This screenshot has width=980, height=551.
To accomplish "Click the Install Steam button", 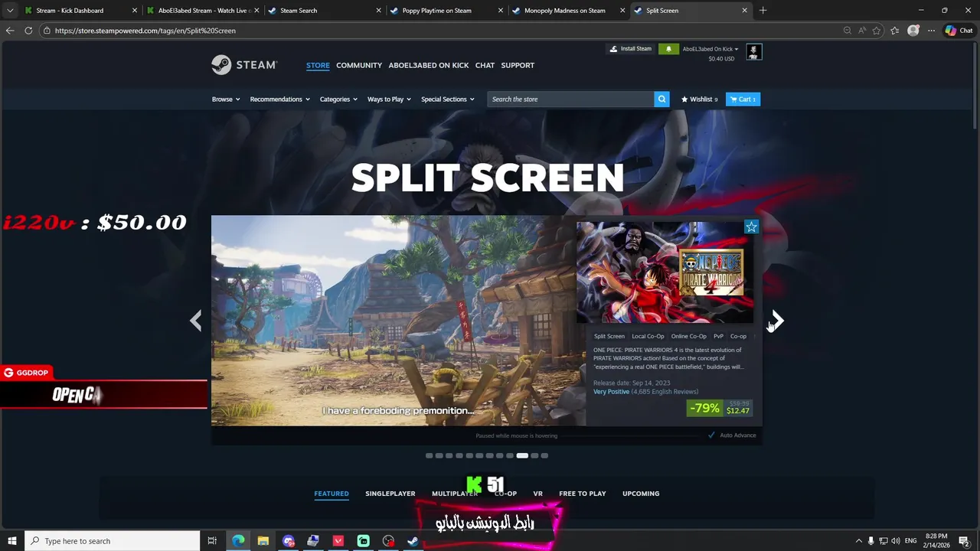I will [x=630, y=49].
